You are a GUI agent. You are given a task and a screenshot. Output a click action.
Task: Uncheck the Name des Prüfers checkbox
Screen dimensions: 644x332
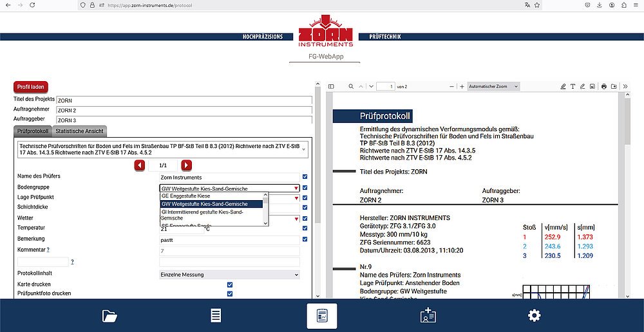[x=305, y=177]
